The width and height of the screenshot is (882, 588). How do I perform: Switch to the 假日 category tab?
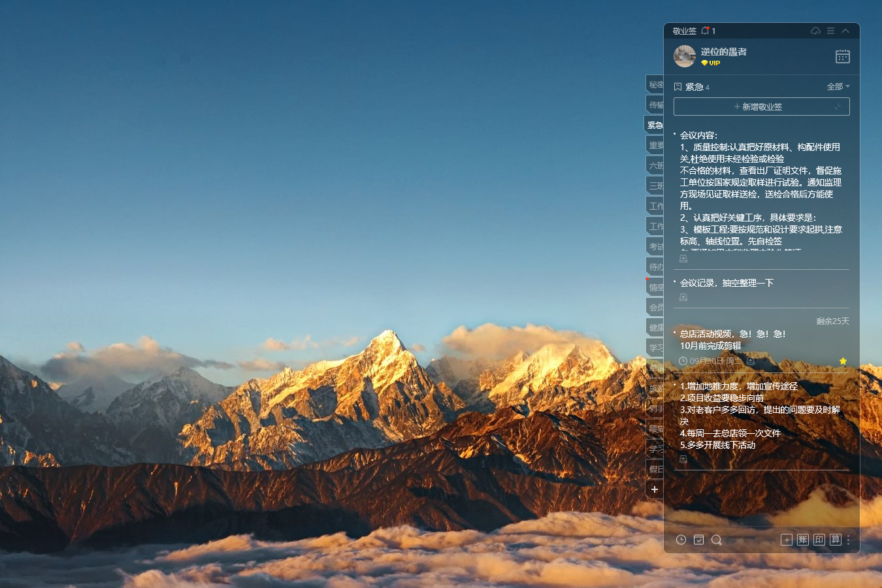coord(655,469)
